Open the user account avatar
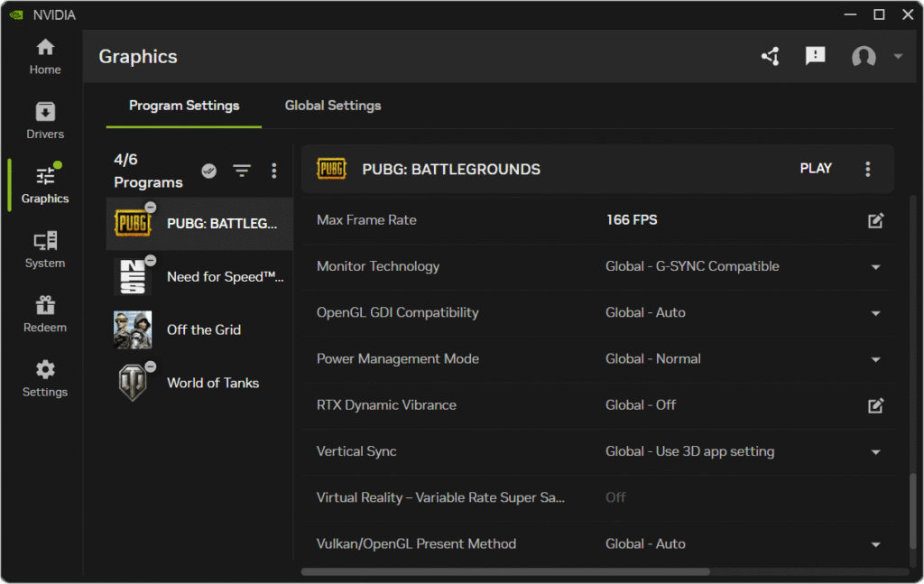This screenshot has width=924, height=584. pos(864,57)
